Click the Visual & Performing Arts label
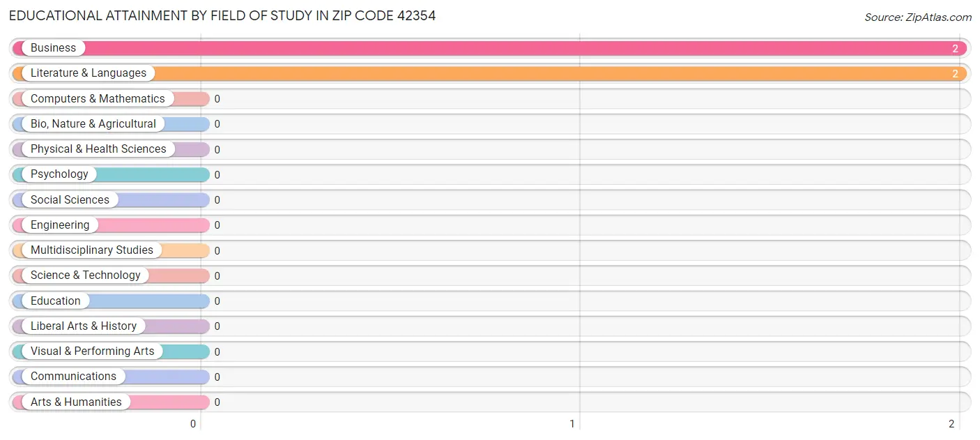 click(x=93, y=351)
